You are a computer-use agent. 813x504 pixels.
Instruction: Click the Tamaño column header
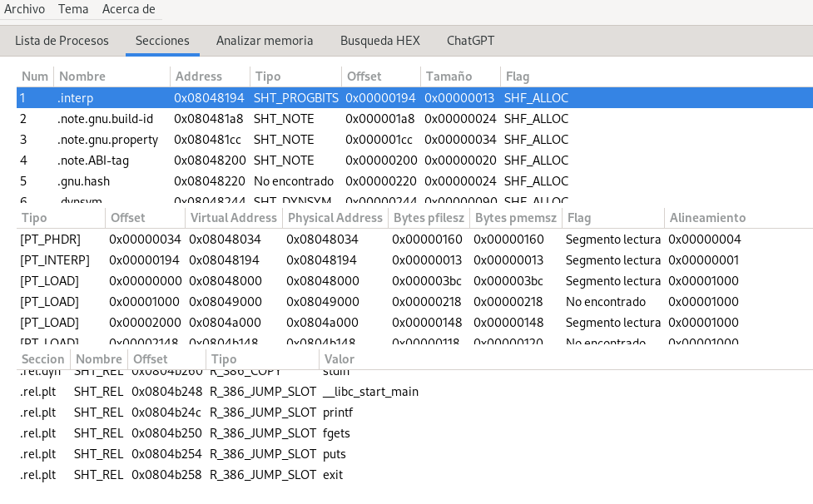(449, 77)
